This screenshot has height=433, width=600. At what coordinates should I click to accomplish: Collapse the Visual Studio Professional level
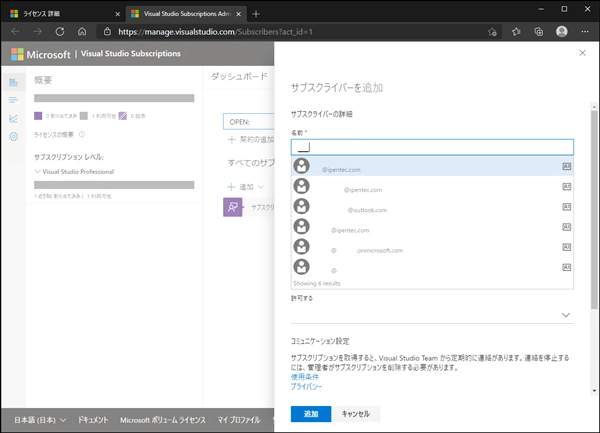pos(38,171)
